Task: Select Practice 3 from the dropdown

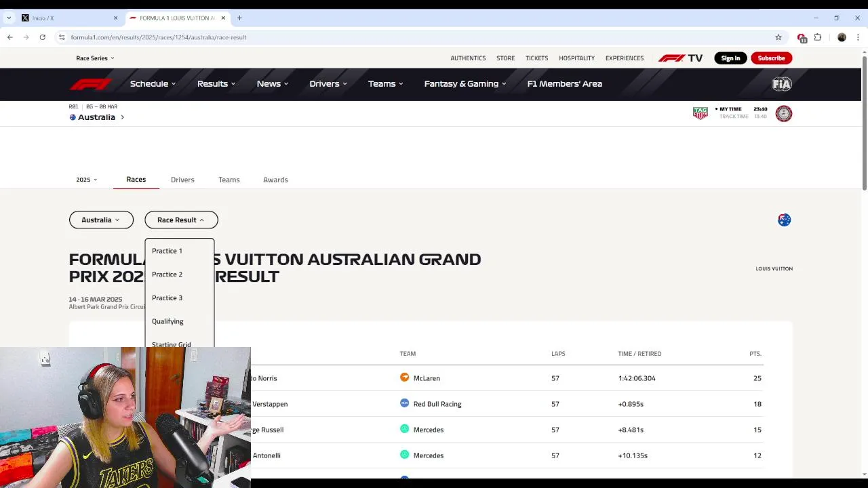Action: (x=167, y=298)
